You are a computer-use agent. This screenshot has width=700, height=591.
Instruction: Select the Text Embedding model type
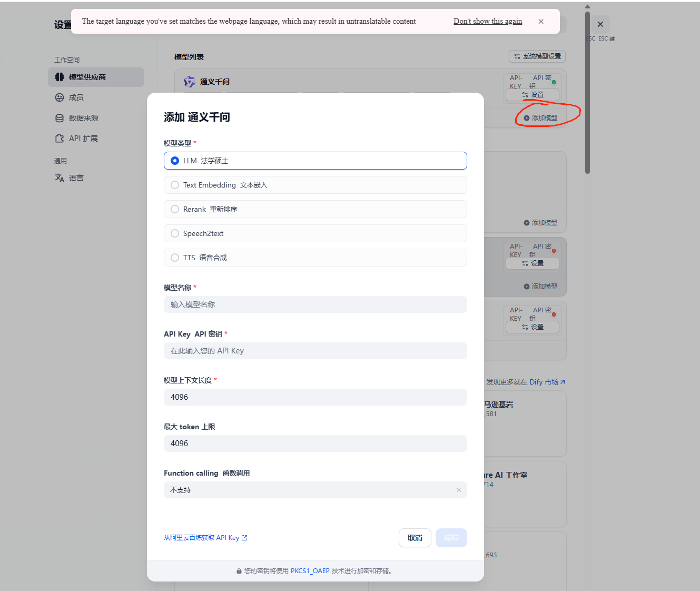[315, 185]
